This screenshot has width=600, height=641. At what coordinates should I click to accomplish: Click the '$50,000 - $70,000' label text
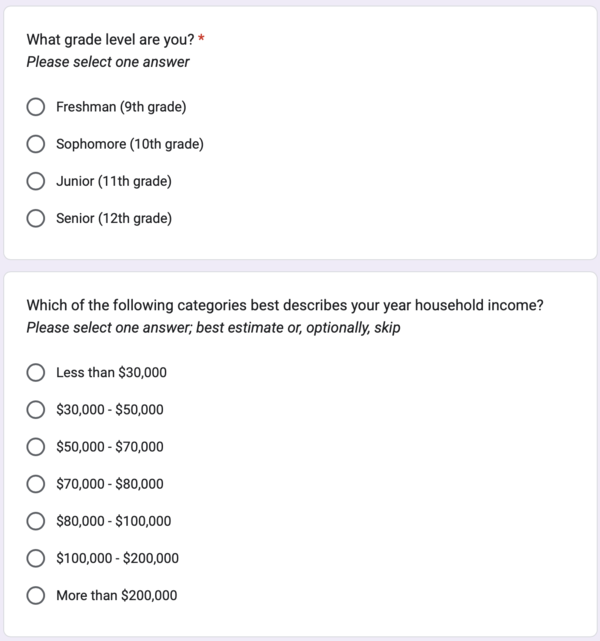coord(110,447)
